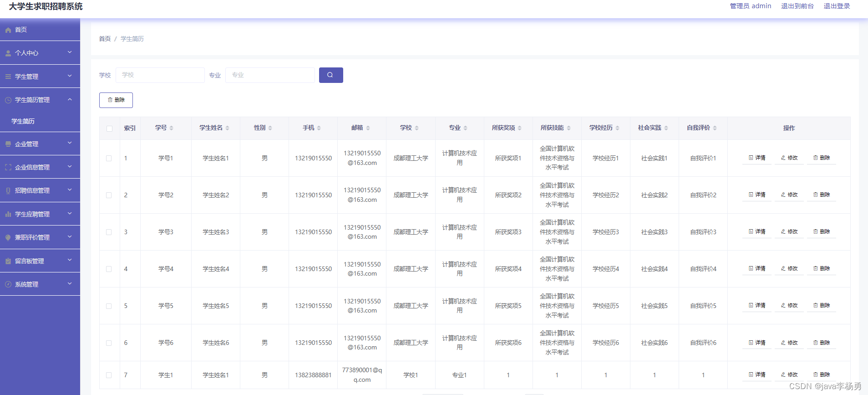Expand the 企业信息管理 menu chevron
The height and width of the screenshot is (395, 868).
point(70,166)
